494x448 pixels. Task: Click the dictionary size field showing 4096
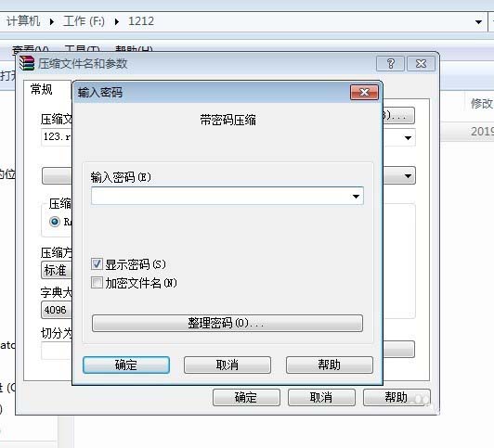click(57, 310)
